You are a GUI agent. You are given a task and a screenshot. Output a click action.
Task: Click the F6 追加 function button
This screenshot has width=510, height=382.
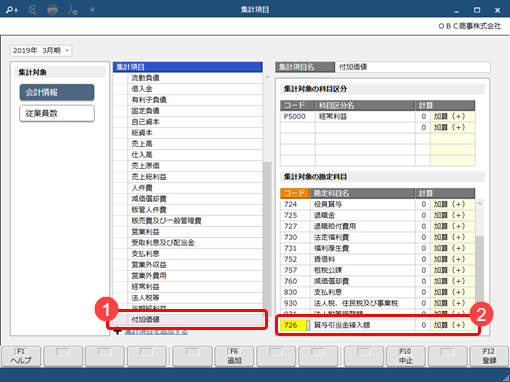point(234,356)
